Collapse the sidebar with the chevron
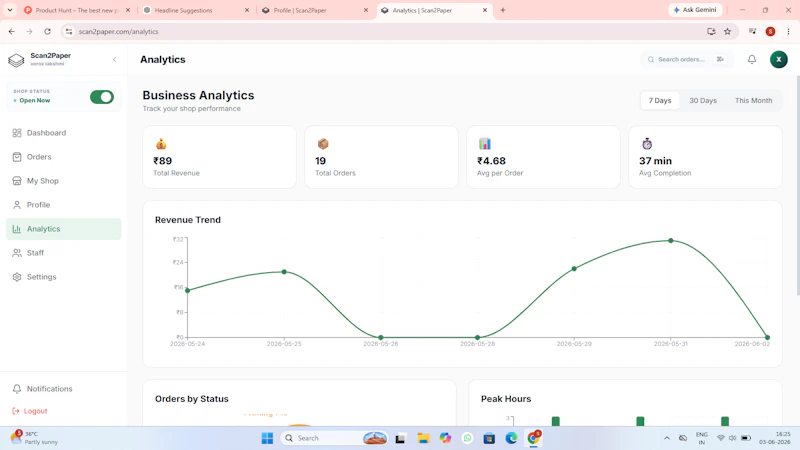The image size is (800, 450). [114, 60]
